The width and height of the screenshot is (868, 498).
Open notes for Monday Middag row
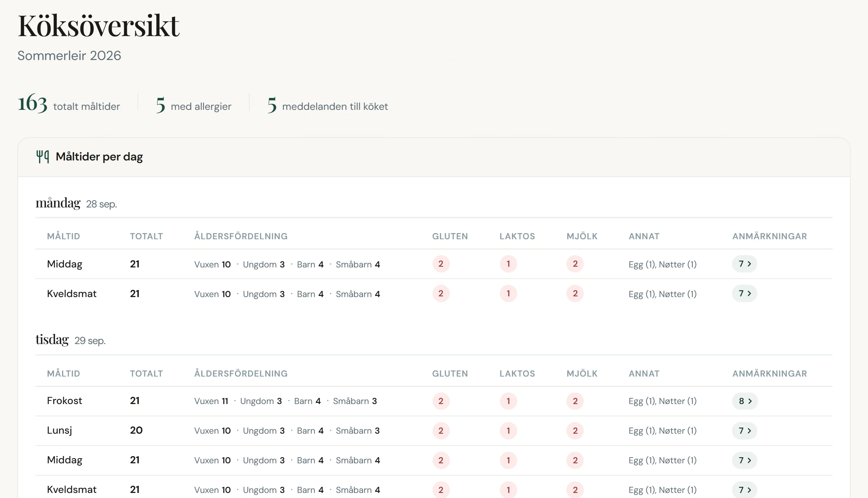tap(745, 264)
